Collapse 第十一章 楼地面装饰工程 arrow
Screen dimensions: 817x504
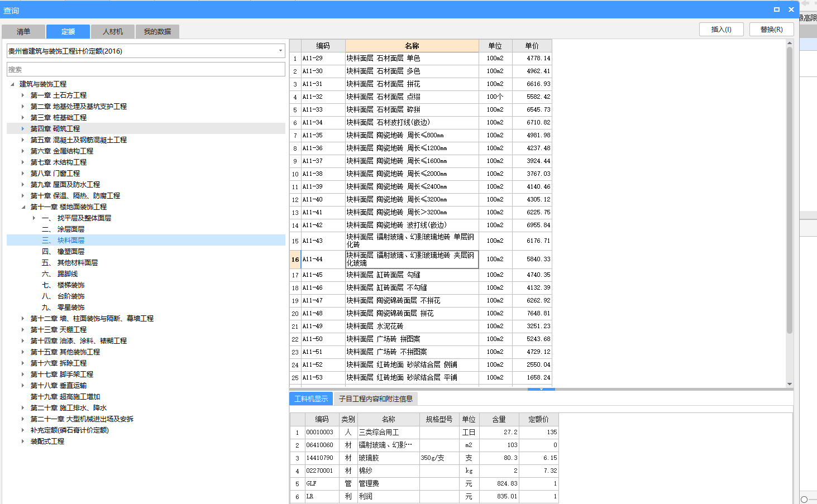23,207
